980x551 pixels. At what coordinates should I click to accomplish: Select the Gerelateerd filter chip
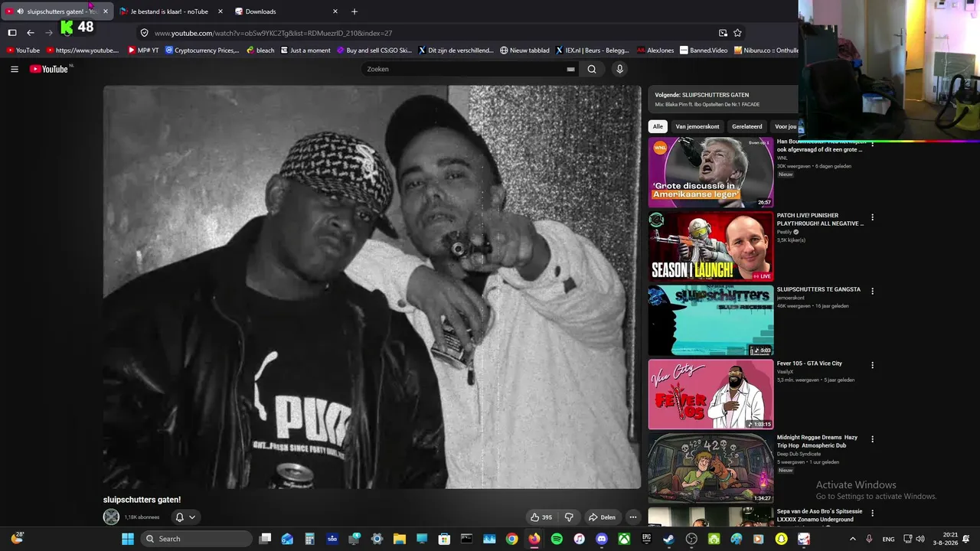[x=746, y=126]
